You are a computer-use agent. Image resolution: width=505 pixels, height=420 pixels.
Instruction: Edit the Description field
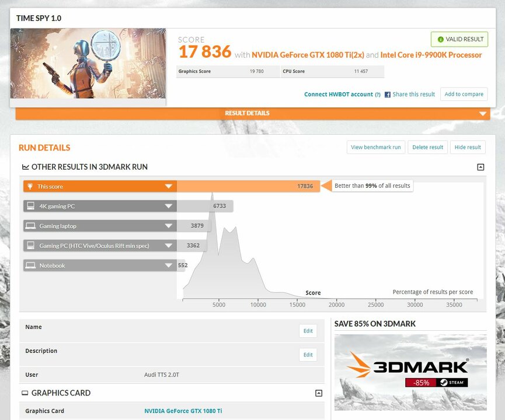pyautogui.click(x=308, y=355)
